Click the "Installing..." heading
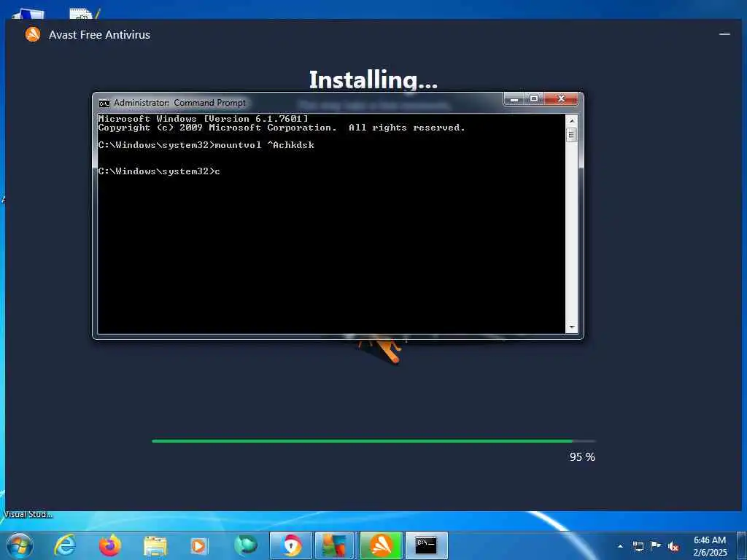 [373, 79]
